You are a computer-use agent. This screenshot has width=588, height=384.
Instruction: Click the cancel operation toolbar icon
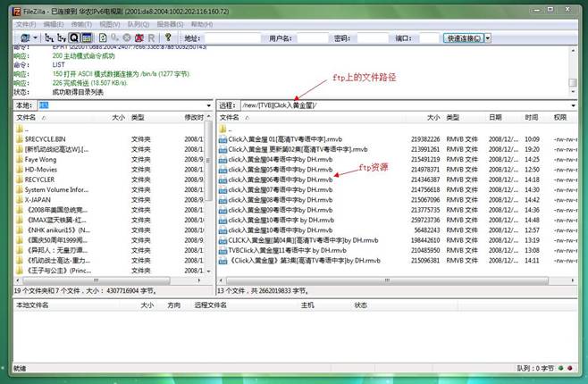[127, 38]
